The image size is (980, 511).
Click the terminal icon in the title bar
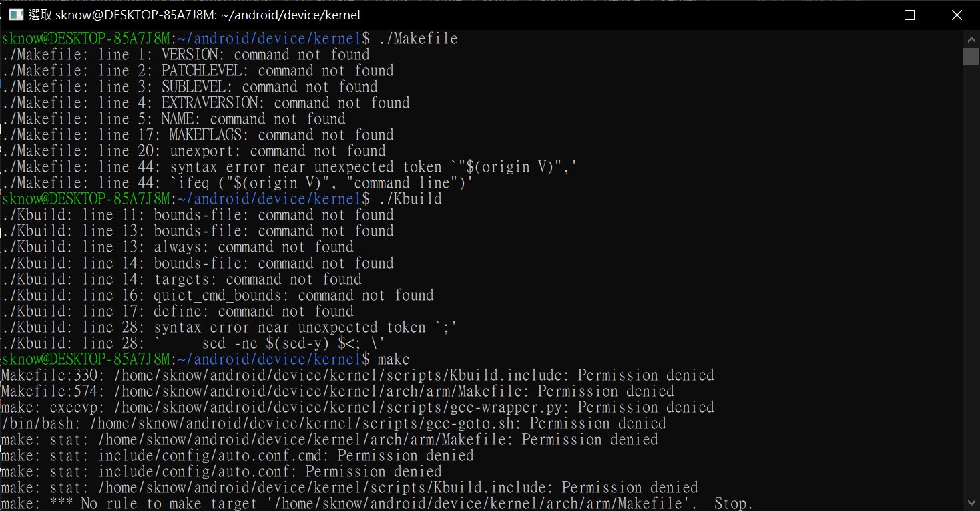(16, 15)
